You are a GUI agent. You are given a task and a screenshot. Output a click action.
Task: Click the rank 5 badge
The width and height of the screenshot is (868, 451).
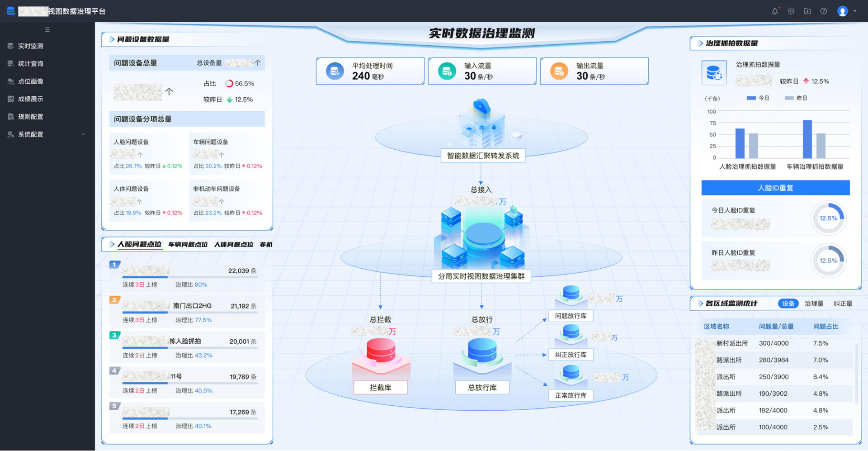[114, 406]
